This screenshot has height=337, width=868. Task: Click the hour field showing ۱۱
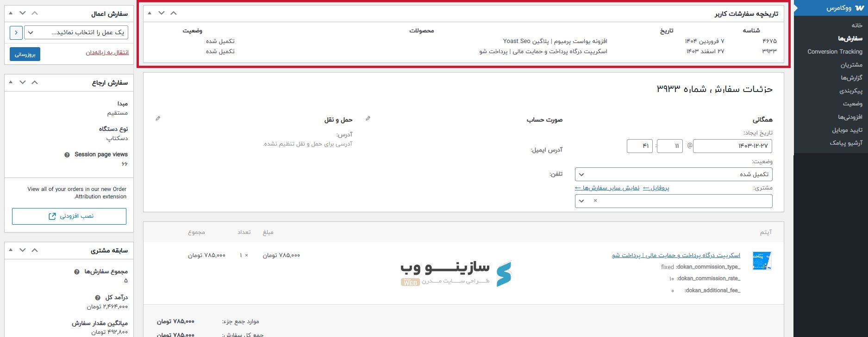click(x=670, y=146)
